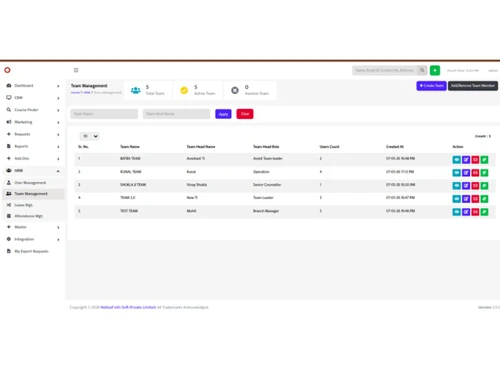
Task: Click green action icon for TEAM 2.0
Action: tap(484, 199)
